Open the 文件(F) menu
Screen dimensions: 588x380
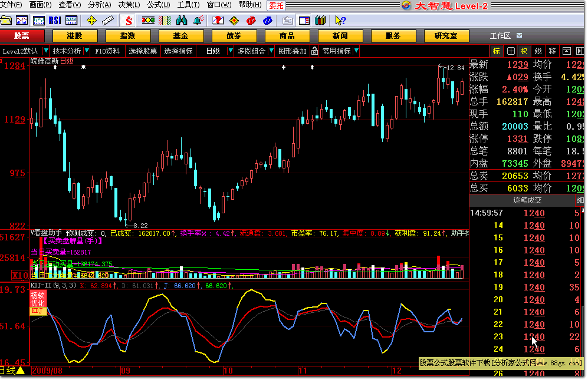[11, 5]
